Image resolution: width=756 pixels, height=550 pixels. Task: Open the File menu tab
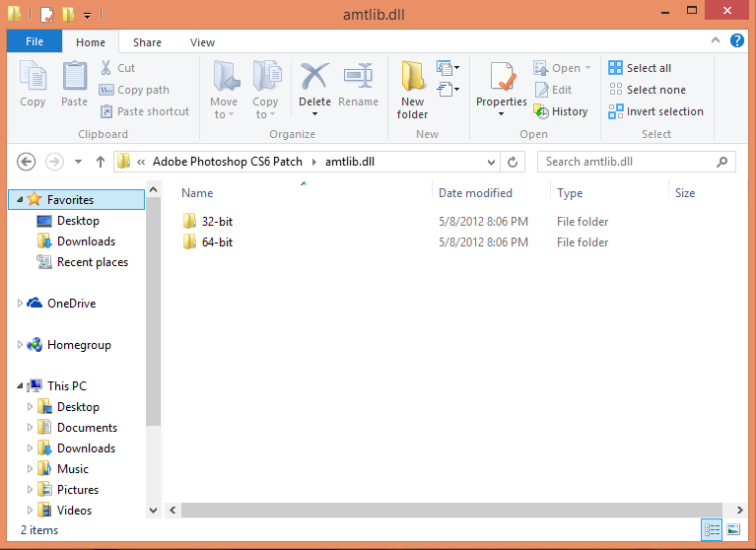click(34, 41)
